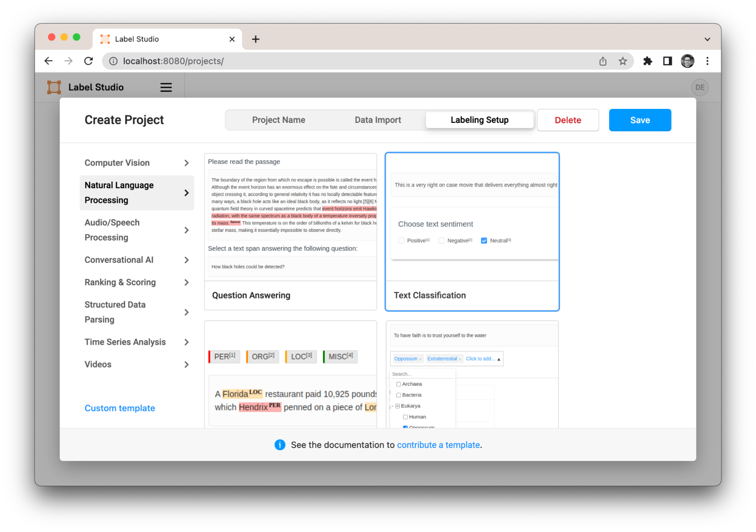This screenshot has width=756, height=532.
Task: Uncheck the Neutral sentiment checkbox
Action: point(484,240)
